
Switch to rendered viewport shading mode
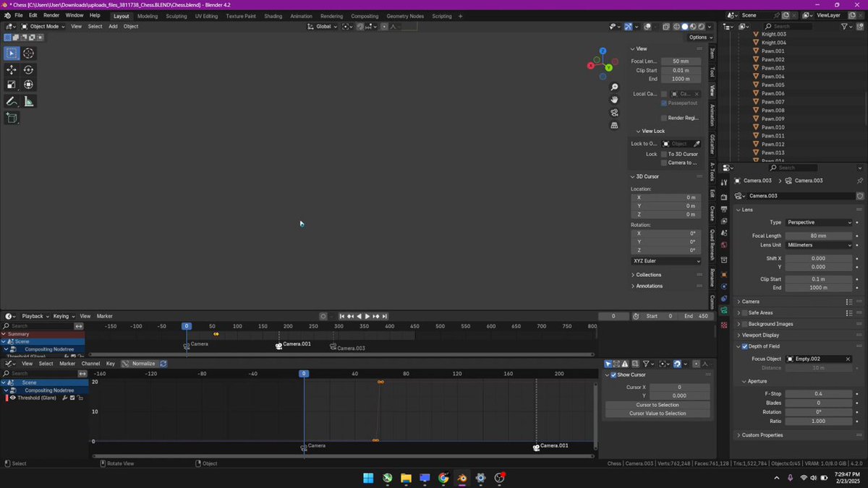tap(702, 27)
